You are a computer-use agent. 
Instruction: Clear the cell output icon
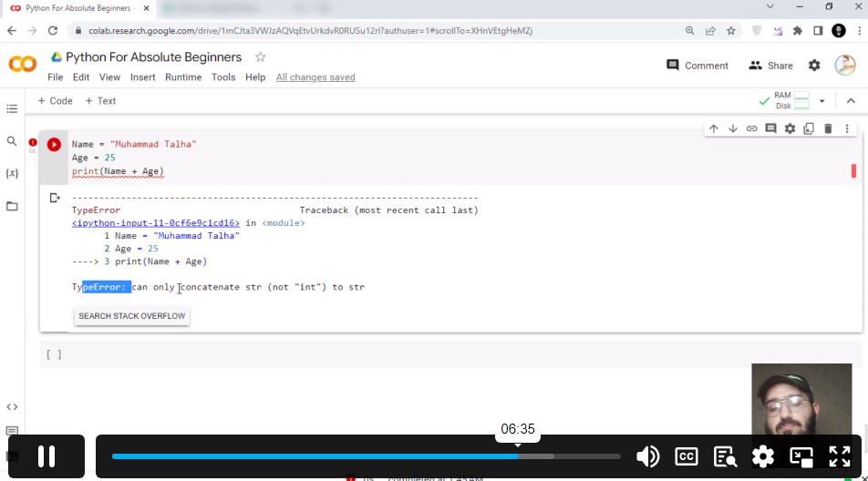[x=55, y=198]
